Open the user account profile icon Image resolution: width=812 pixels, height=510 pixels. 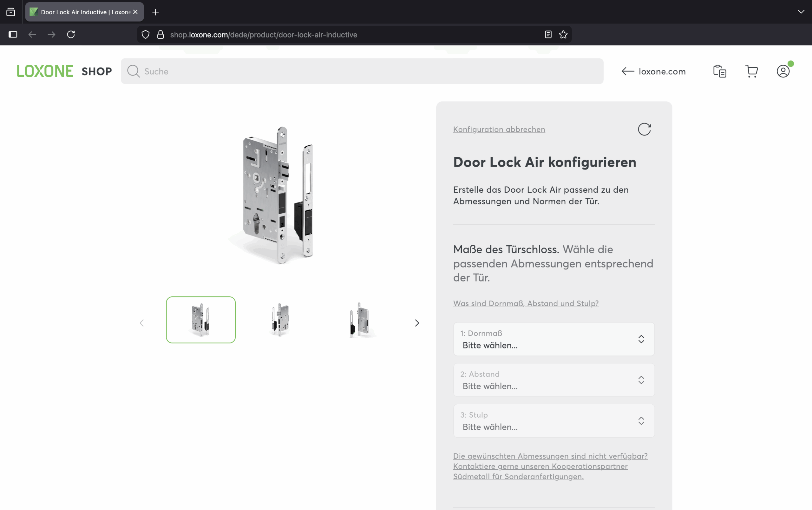pos(783,71)
